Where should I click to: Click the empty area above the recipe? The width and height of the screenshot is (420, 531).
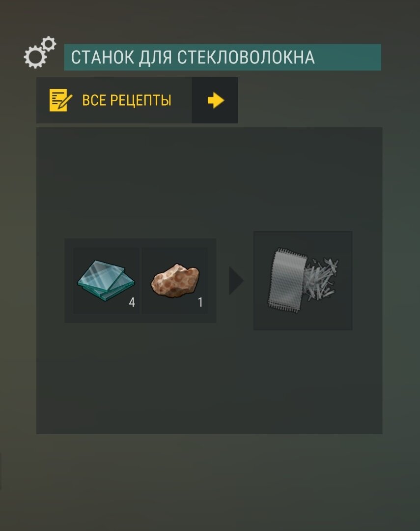pyautogui.click(x=209, y=179)
